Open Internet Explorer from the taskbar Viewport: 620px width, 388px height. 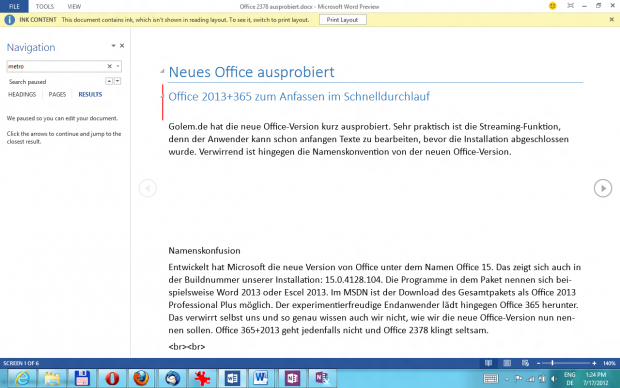(x=23, y=379)
